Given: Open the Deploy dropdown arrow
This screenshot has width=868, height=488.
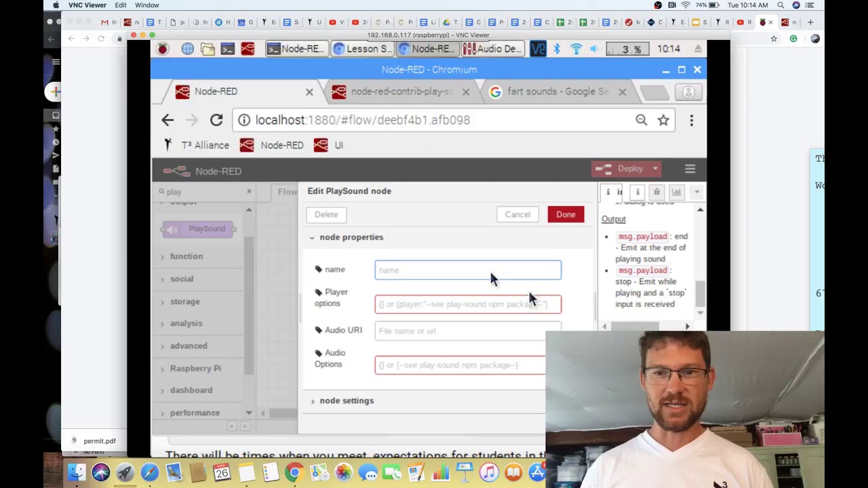Looking at the screenshot, I should [655, 169].
